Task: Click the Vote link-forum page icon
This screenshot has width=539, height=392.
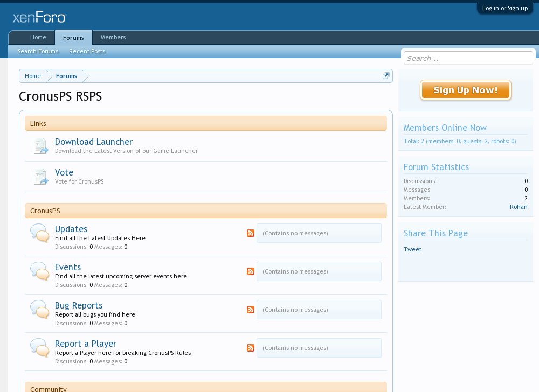Action: click(x=40, y=177)
